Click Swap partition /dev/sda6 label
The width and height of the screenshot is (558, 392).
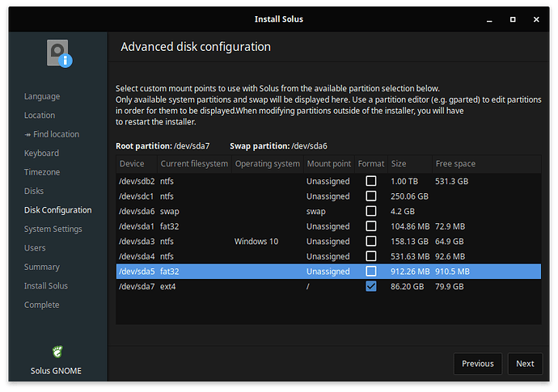278,145
